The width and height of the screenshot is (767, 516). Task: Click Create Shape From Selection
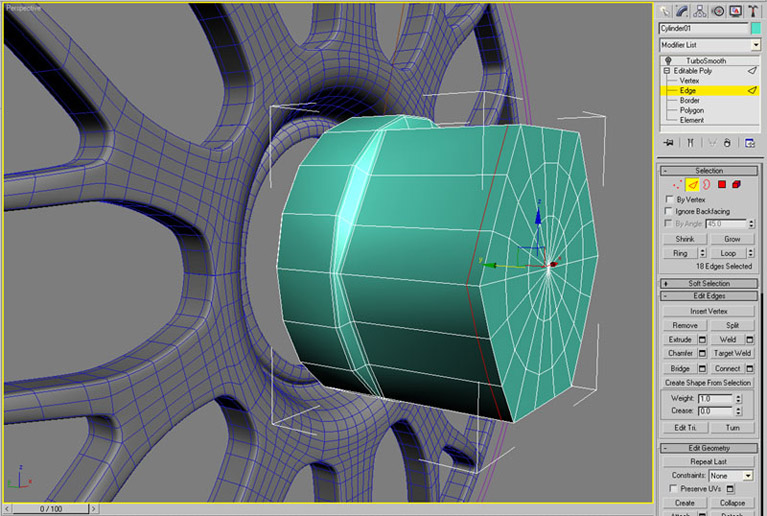tap(708, 382)
